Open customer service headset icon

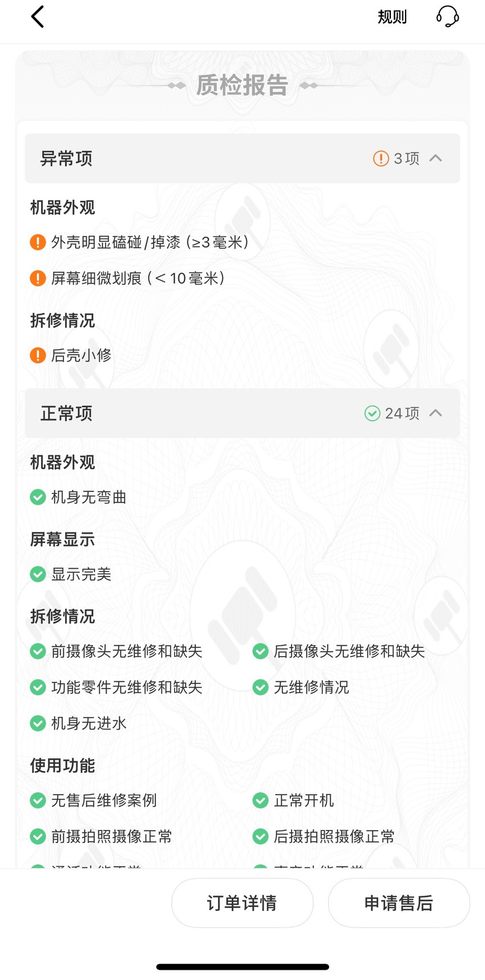click(x=447, y=17)
